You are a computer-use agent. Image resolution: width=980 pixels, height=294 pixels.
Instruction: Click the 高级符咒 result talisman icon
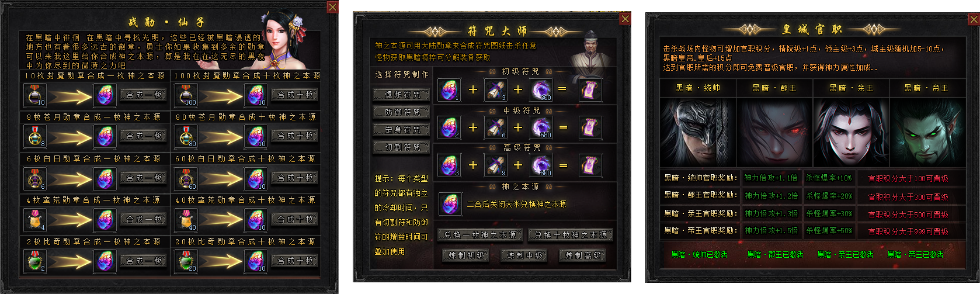click(589, 165)
